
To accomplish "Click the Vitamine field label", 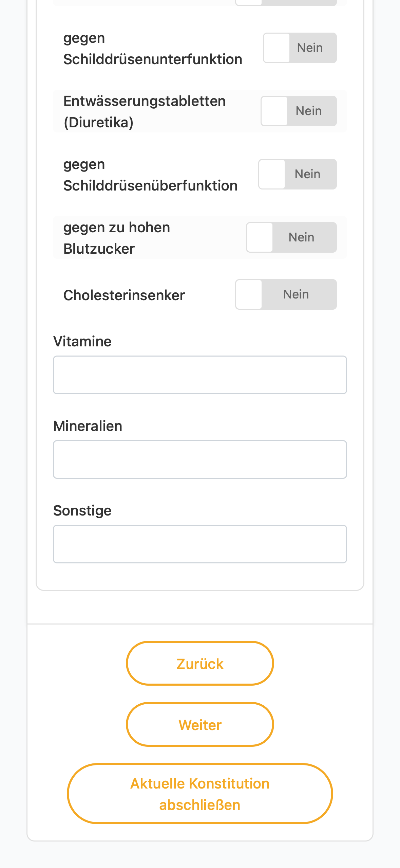I will point(82,341).
